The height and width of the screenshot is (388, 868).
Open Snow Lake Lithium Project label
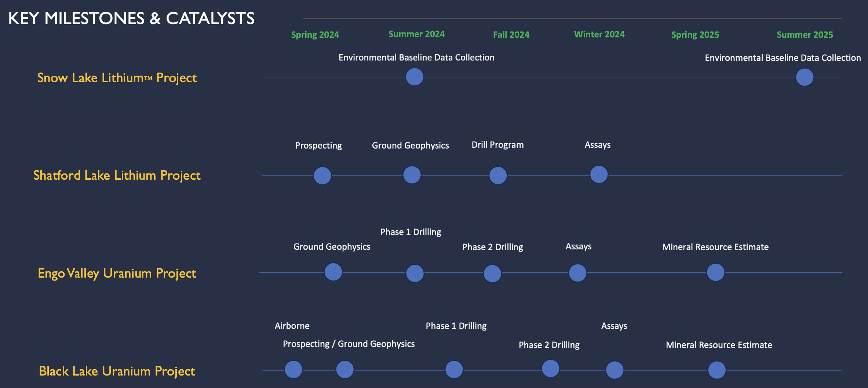click(x=117, y=78)
